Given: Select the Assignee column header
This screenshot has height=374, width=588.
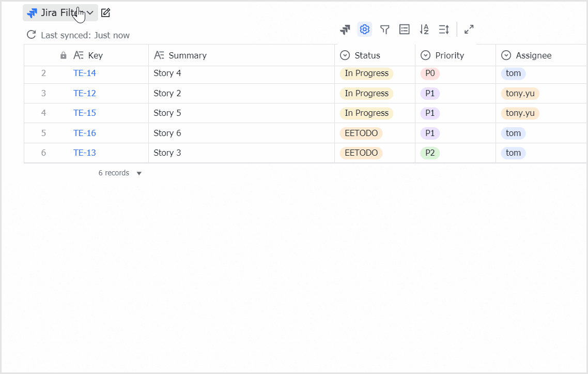Looking at the screenshot, I should point(533,55).
